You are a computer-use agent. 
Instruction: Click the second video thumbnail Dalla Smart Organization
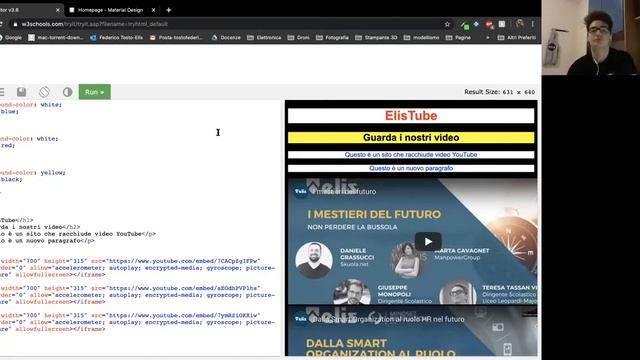click(x=412, y=331)
